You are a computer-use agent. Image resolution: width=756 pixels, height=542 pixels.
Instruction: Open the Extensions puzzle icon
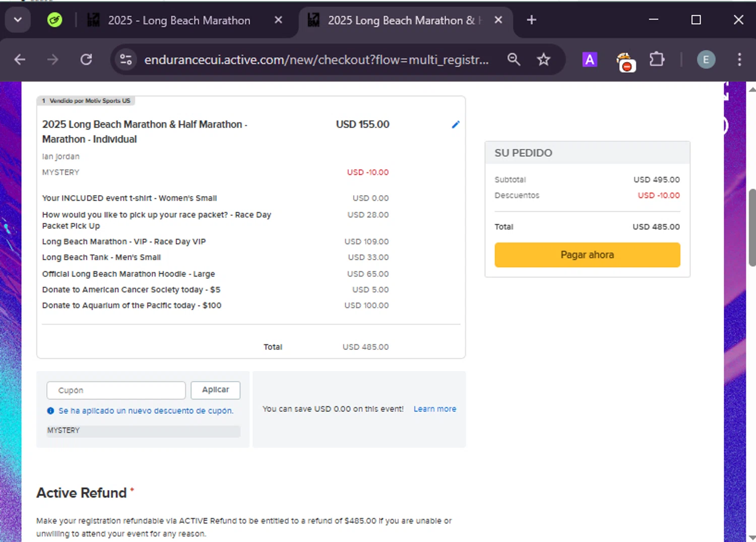point(657,59)
